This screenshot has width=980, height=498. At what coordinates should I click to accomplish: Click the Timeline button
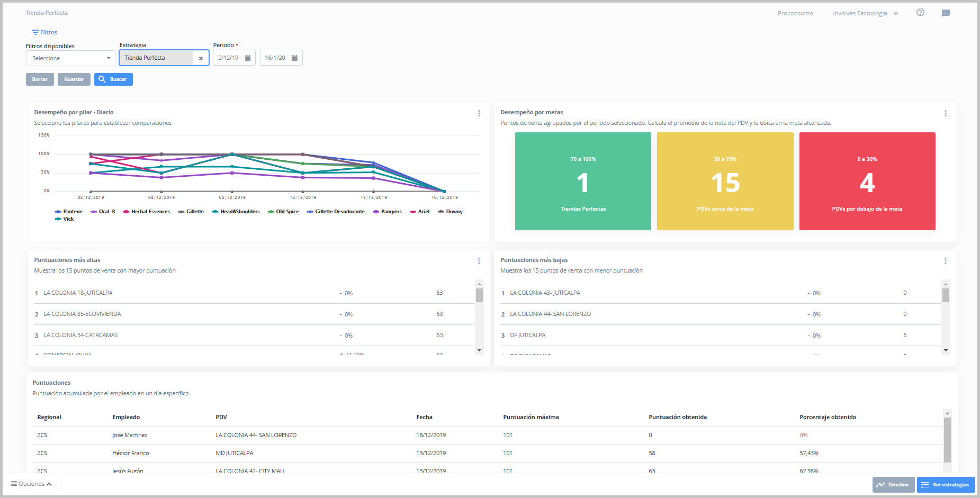[x=893, y=485]
